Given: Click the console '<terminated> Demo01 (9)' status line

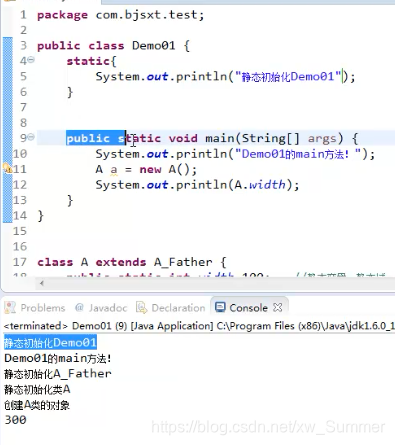Looking at the screenshot, I should coord(199,326).
